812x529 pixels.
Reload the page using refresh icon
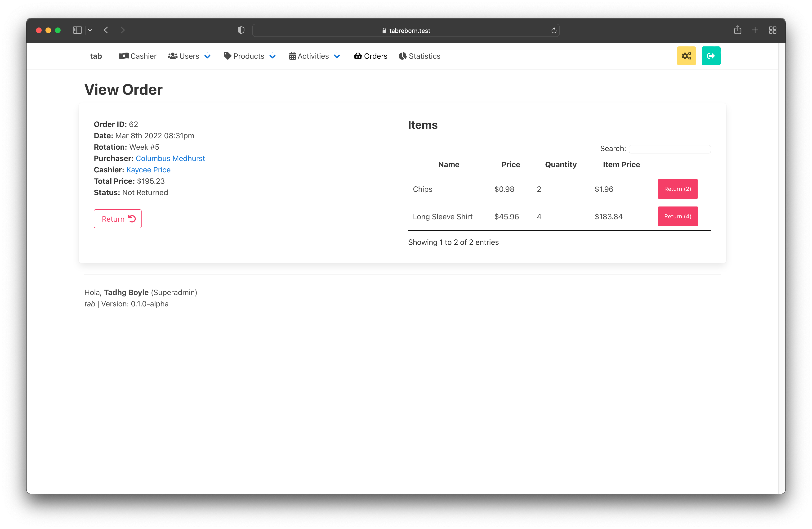pos(553,31)
